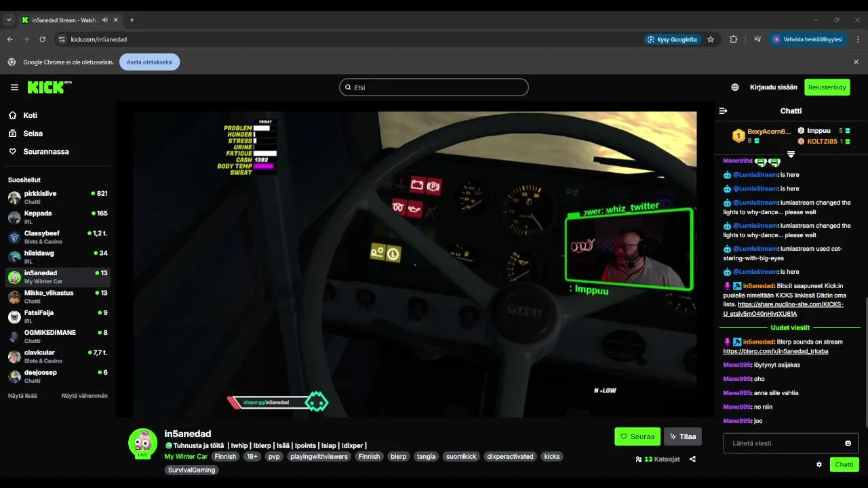Click the share stream icon
This screenshot has width=868, height=488.
click(692, 459)
